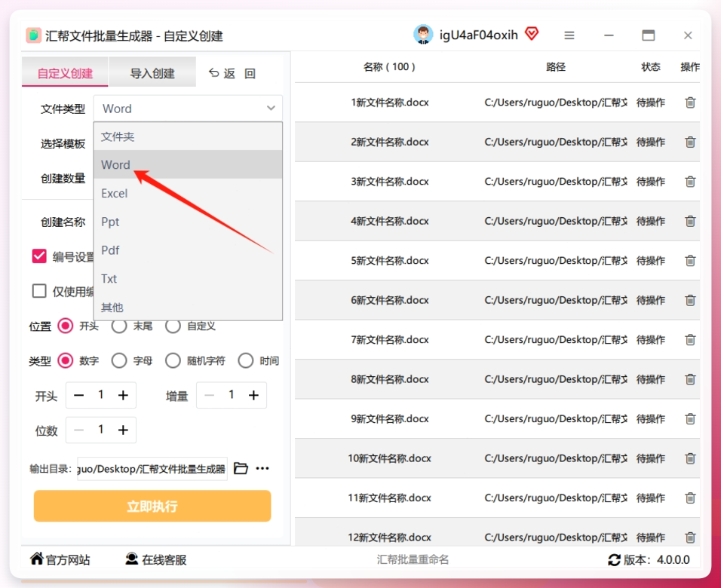Delete row 5新文件名称.docx with trash icon
Screen dimensions: 721x588
[x=690, y=261]
